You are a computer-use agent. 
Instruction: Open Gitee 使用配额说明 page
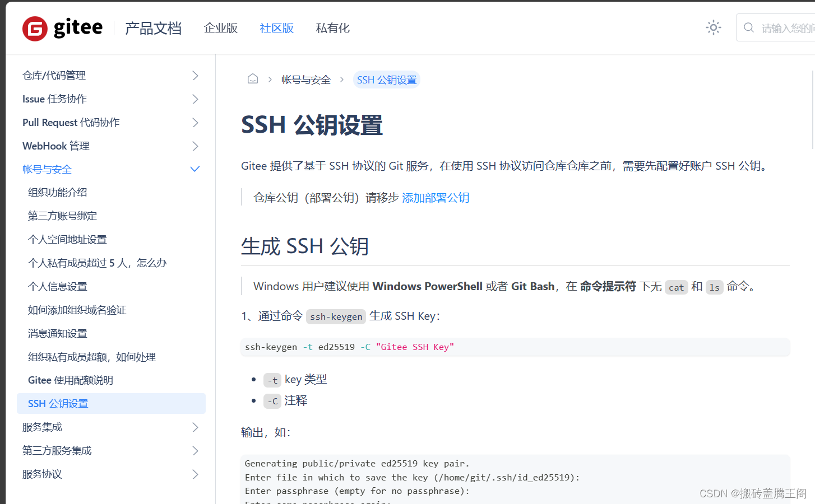point(71,380)
